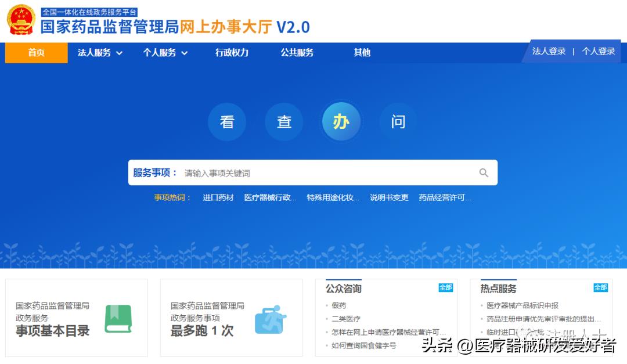Select the 查 circular icon
The height and width of the screenshot is (364, 627).
[x=284, y=121]
